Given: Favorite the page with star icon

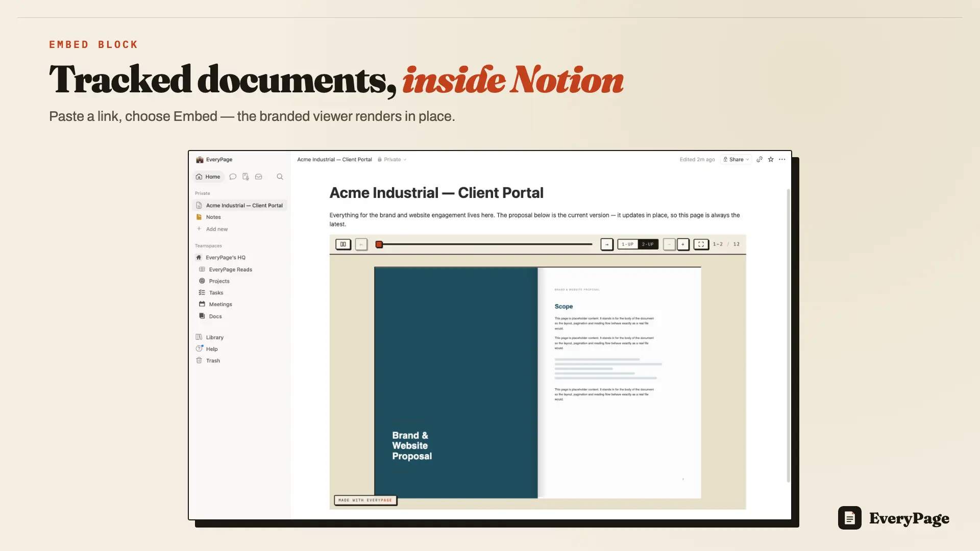Looking at the screenshot, I should click(x=771, y=160).
